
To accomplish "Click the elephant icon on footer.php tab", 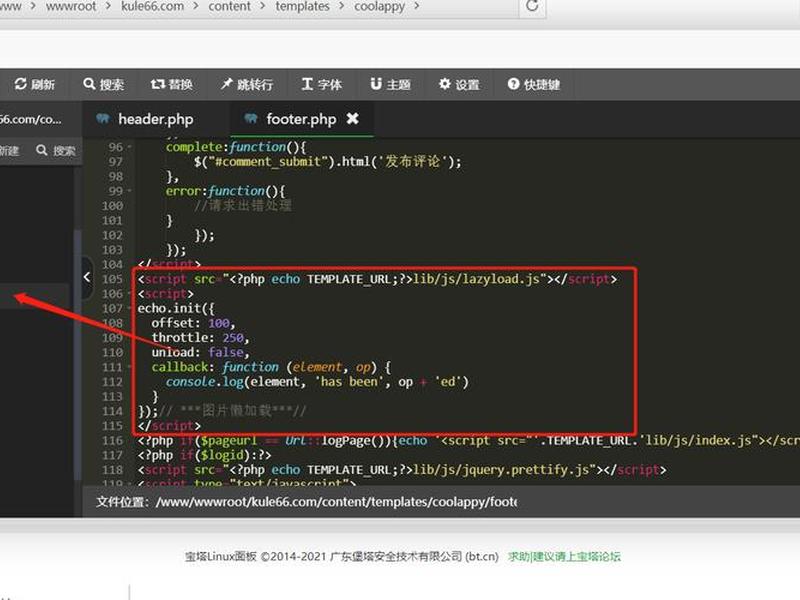I will click(x=251, y=119).
